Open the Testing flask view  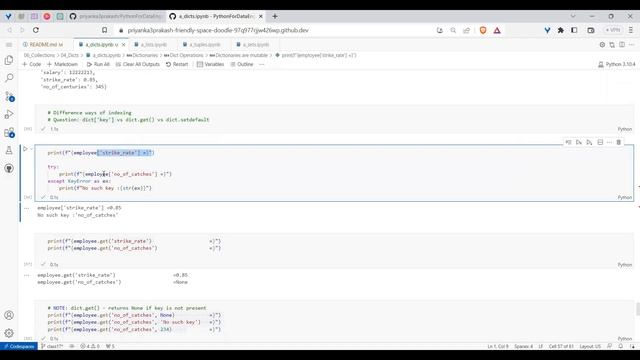(x=9, y=150)
